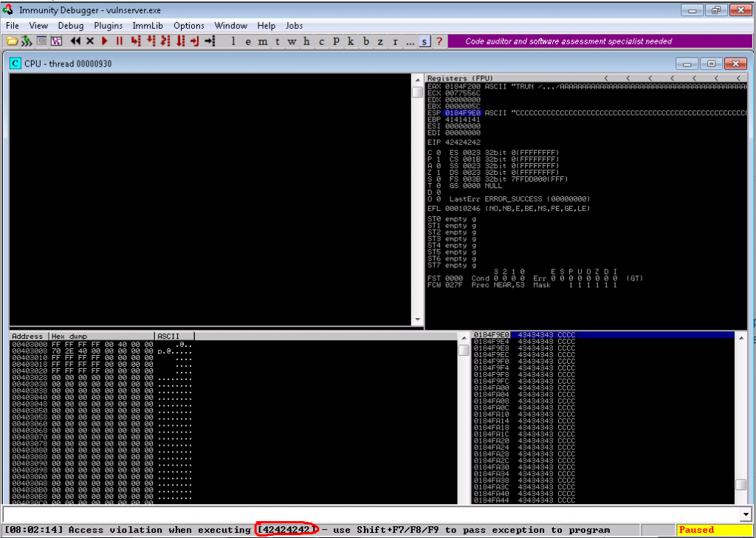Click the Address column header in dump
Screen dimensions: 756x538
[30, 336]
